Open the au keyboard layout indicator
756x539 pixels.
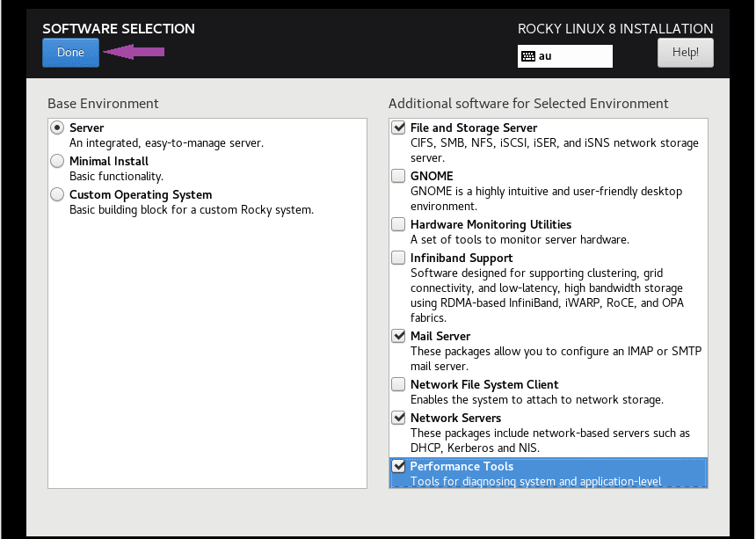click(x=565, y=56)
